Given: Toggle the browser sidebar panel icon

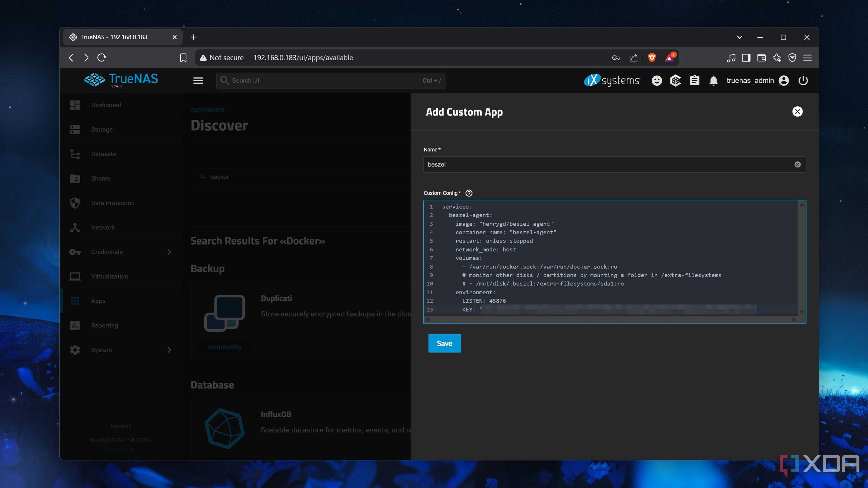Looking at the screenshot, I should tap(746, 58).
